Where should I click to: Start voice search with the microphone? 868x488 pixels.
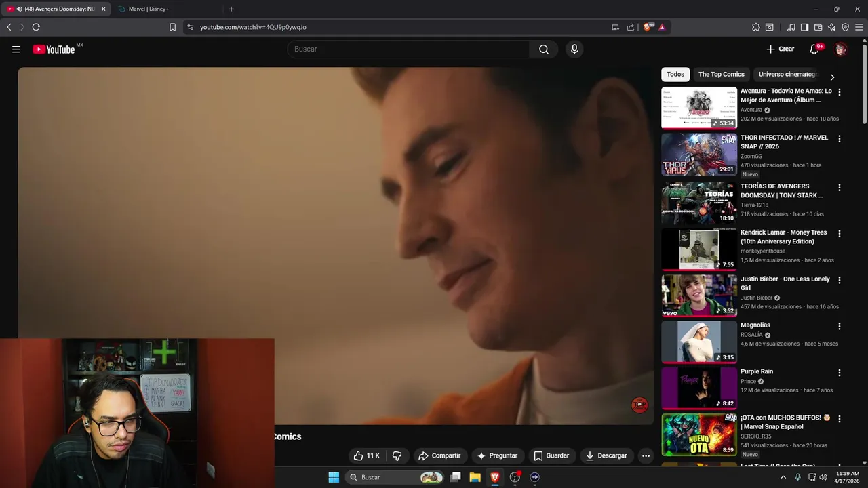click(574, 49)
